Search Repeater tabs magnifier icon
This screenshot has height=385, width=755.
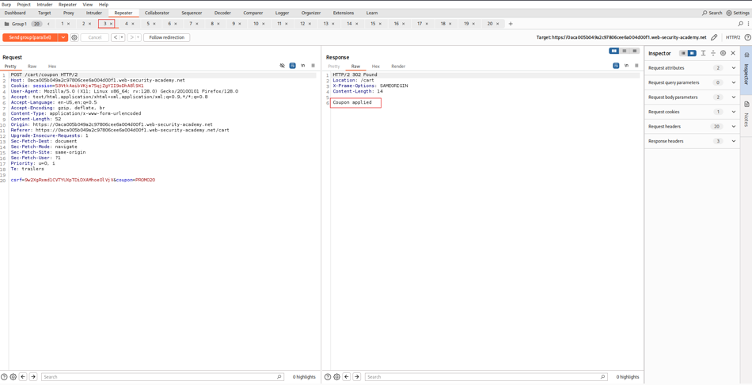coord(741,24)
